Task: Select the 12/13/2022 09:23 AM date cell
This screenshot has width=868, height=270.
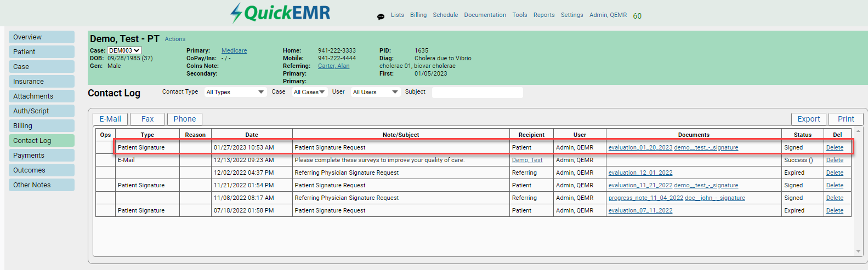Action: (252, 160)
